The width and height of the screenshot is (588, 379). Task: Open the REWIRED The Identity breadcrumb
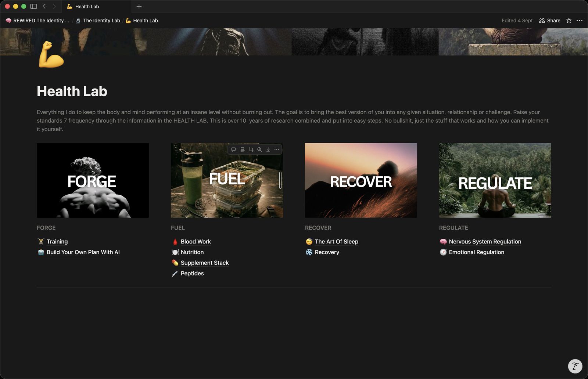coord(37,21)
